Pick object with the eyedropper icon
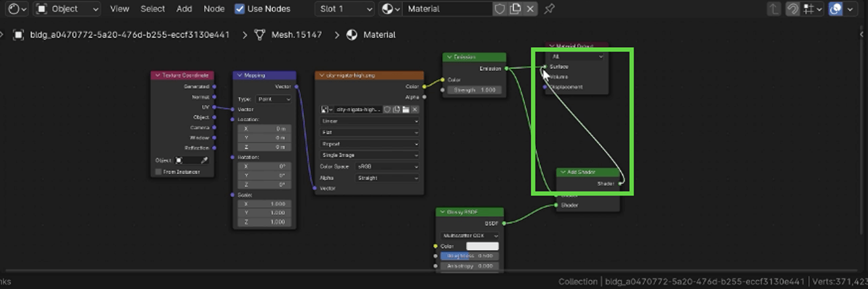Viewport: 868px width, 289px height. (204, 159)
